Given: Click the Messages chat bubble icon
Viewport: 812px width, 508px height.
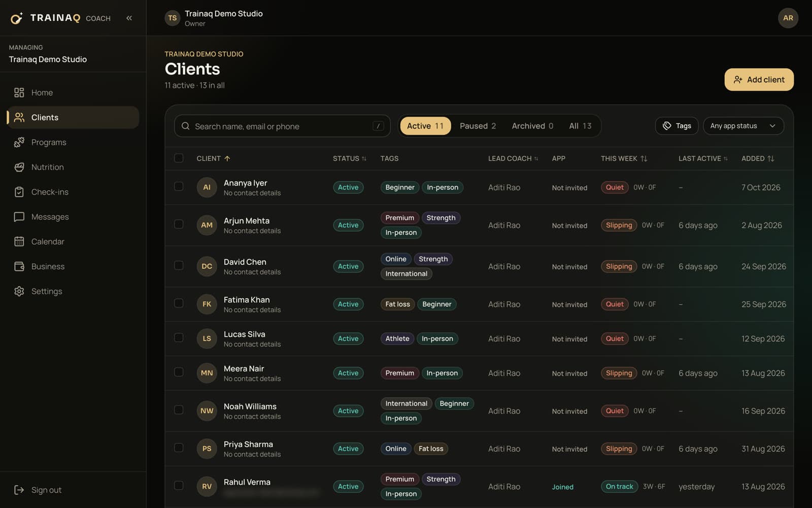Looking at the screenshot, I should point(19,217).
